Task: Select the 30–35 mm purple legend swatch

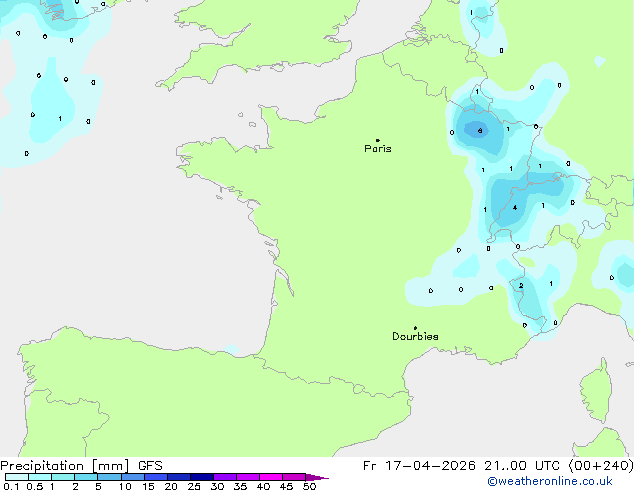Action: pyautogui.click(x=225, y=477)
